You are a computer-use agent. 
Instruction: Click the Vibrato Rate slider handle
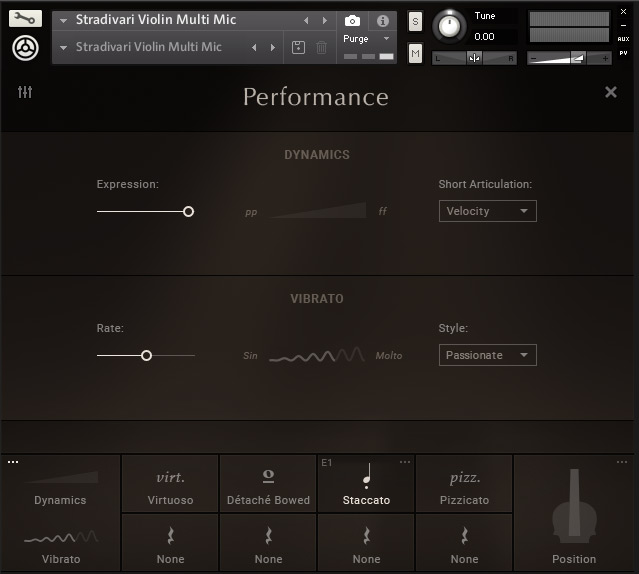click(146, 355)
